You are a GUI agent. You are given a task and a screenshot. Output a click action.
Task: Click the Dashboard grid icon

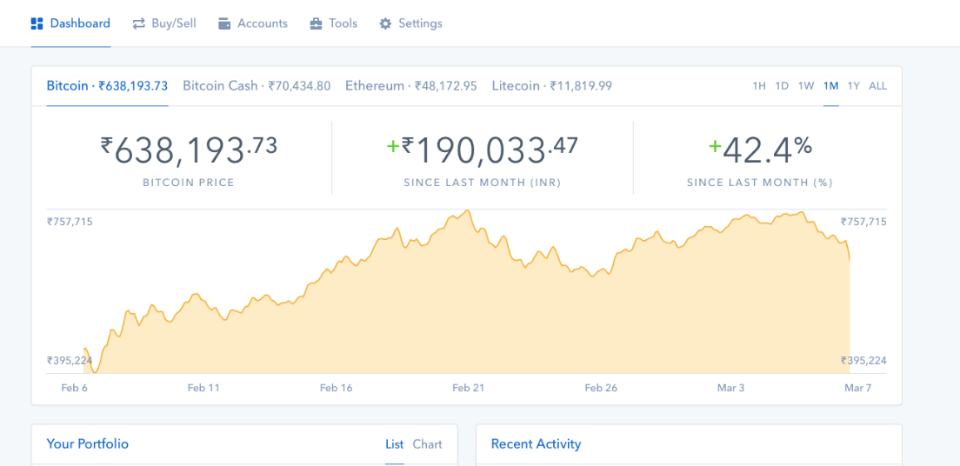pyautogui.click(x=37, y=23)
